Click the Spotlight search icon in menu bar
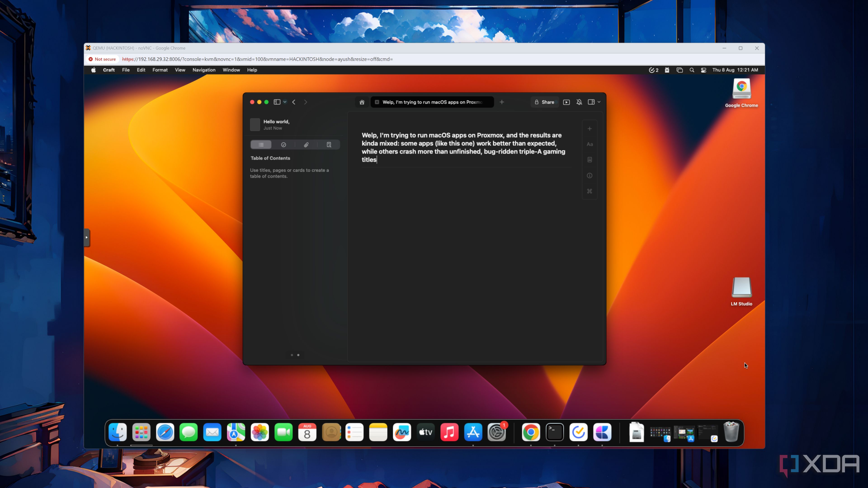The height and width of the screenshot is (488, 868). [692, 70]
